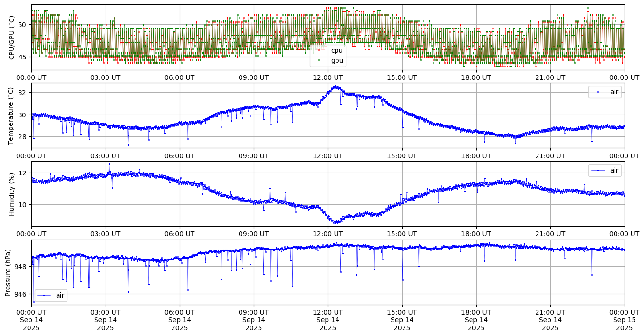
Task: Click the 'Sep 15 2025' date label
Action: point(625,324)
